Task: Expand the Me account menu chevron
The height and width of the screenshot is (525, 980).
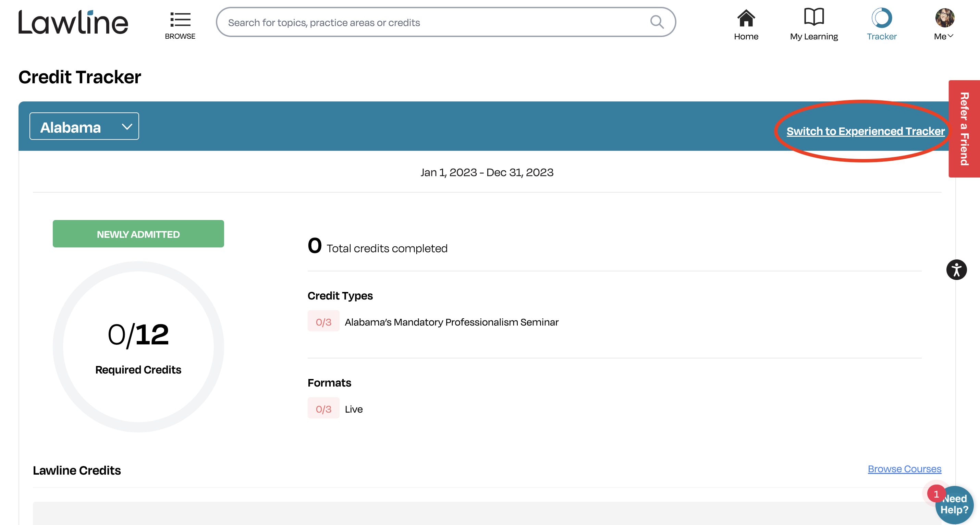Action: click(x=951, y=36)
